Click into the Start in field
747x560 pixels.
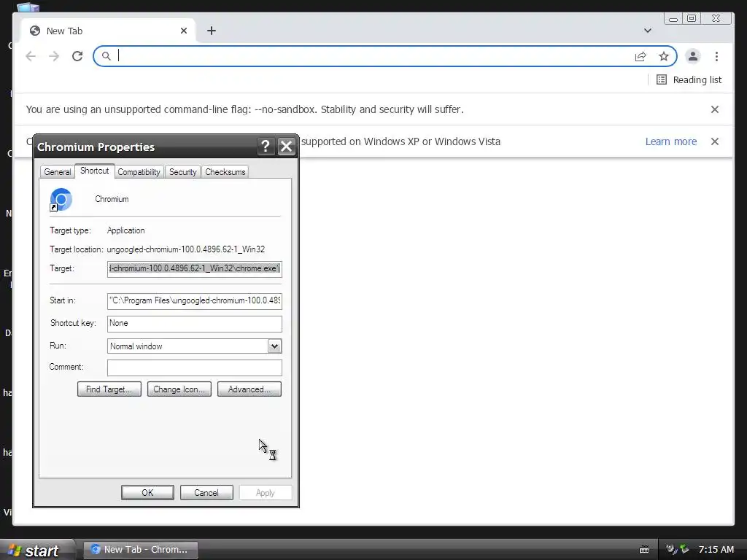(x=194, y=301)
